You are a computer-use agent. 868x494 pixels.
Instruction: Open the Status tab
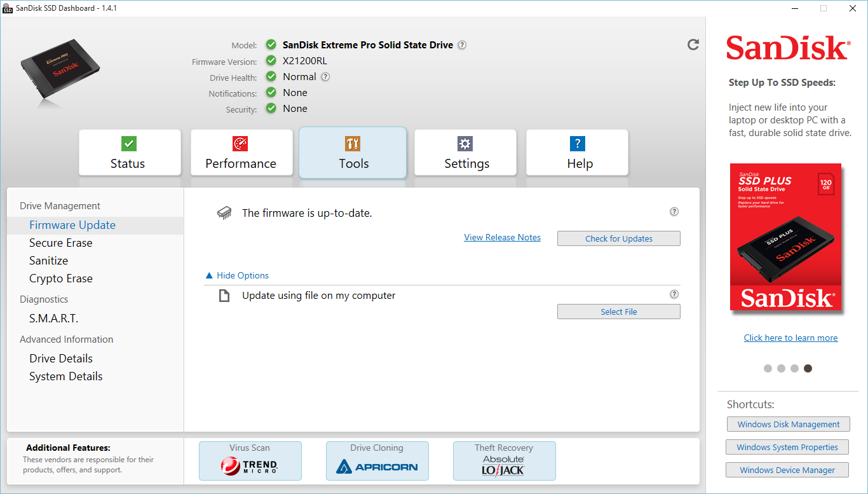click(130, 153)
